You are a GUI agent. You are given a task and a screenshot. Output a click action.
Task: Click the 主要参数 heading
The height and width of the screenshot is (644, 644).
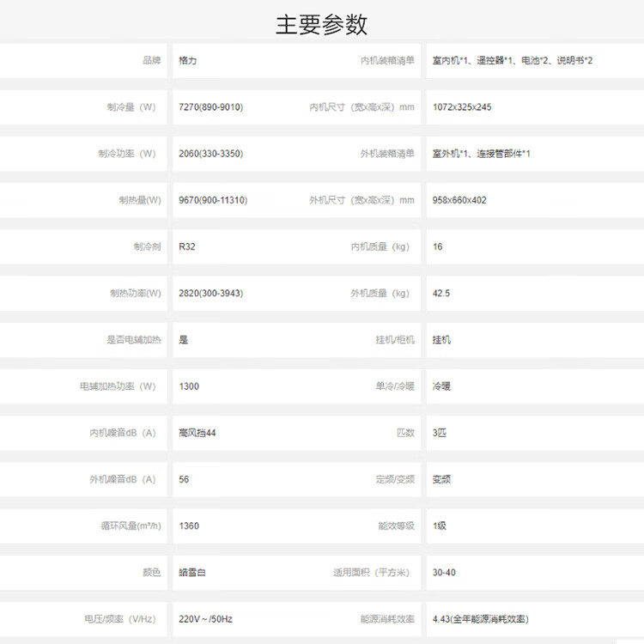click(321, 24)
